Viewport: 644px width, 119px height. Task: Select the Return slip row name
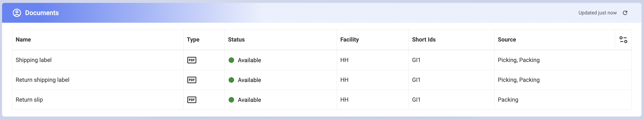(x=29, y=100)
